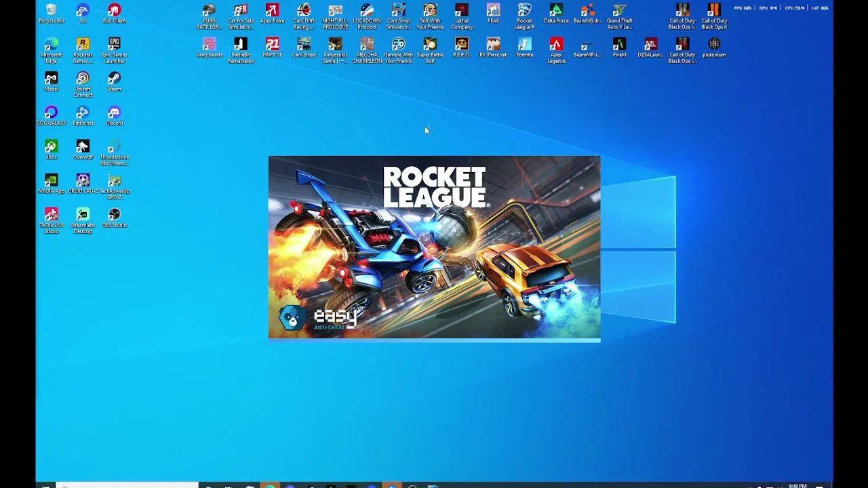Click the Rocket League splash screen image
Viewport: 868px width, 488px height.
pyautogui.click(x=434, y=247)
